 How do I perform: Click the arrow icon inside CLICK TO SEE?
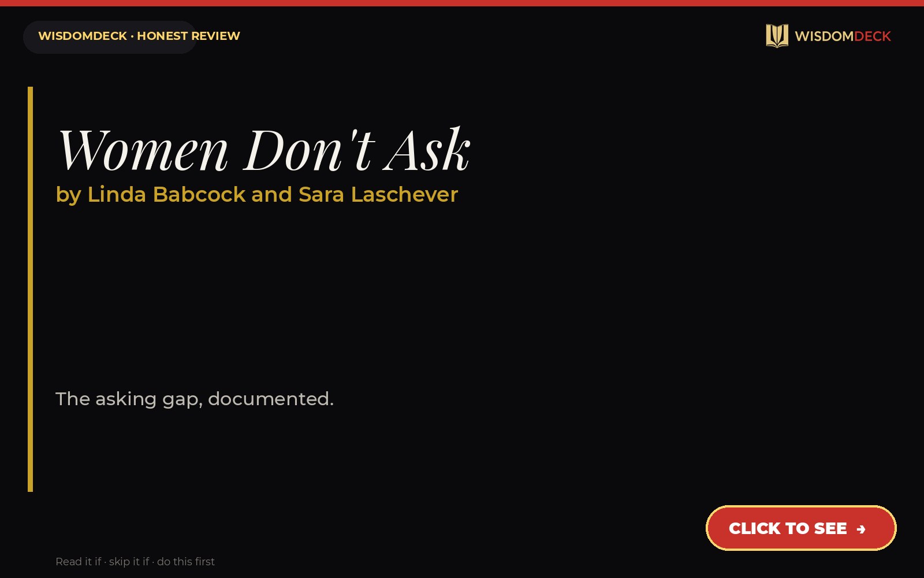(861, 529)
